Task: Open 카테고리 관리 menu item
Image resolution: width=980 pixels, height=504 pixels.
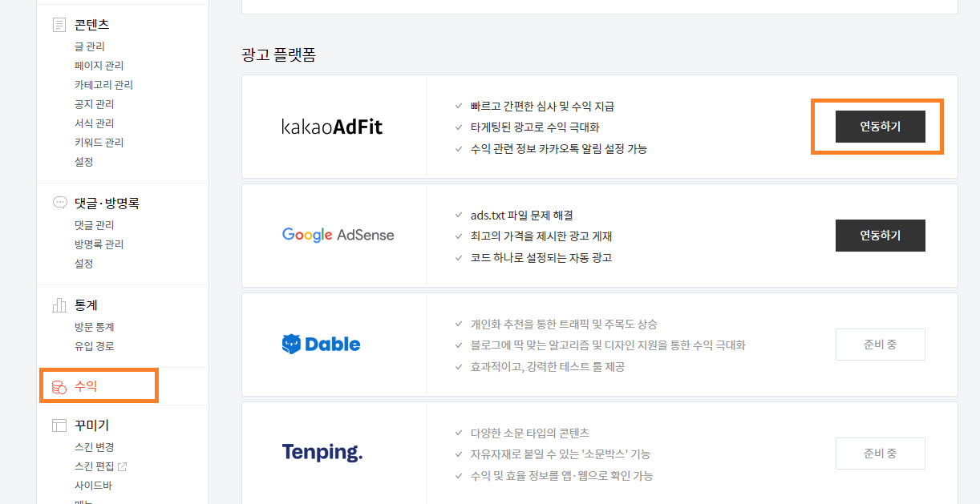Action: point(103,85)
